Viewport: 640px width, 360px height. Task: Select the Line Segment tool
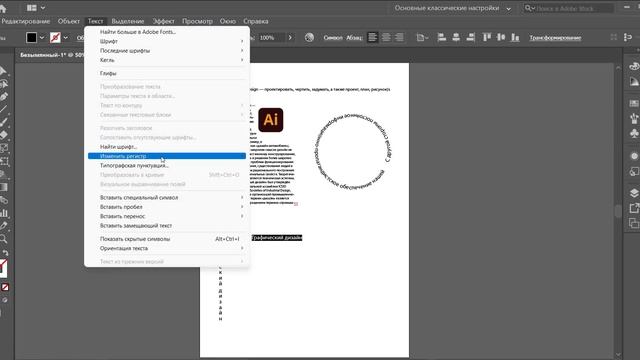pyautogui.click(x=3, y=109)
